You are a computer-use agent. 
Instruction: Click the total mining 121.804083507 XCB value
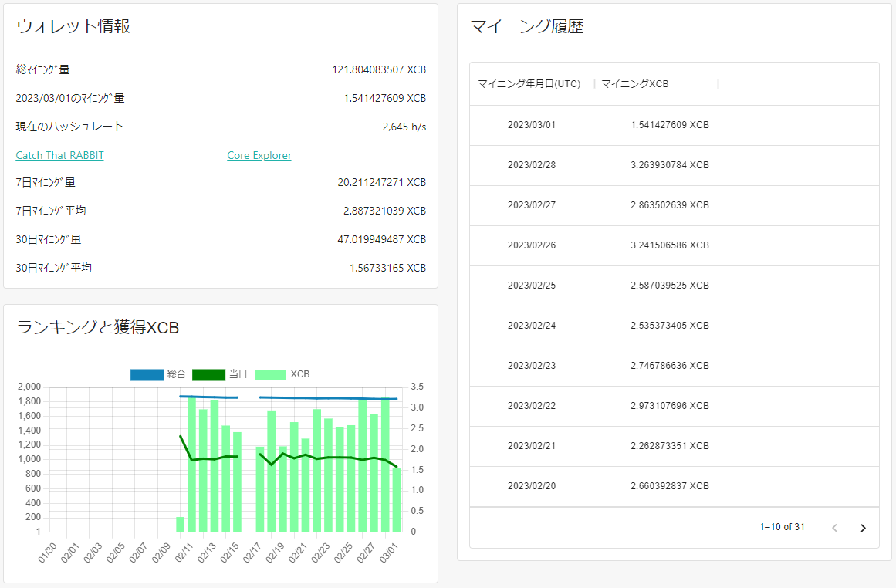point(379,69)
